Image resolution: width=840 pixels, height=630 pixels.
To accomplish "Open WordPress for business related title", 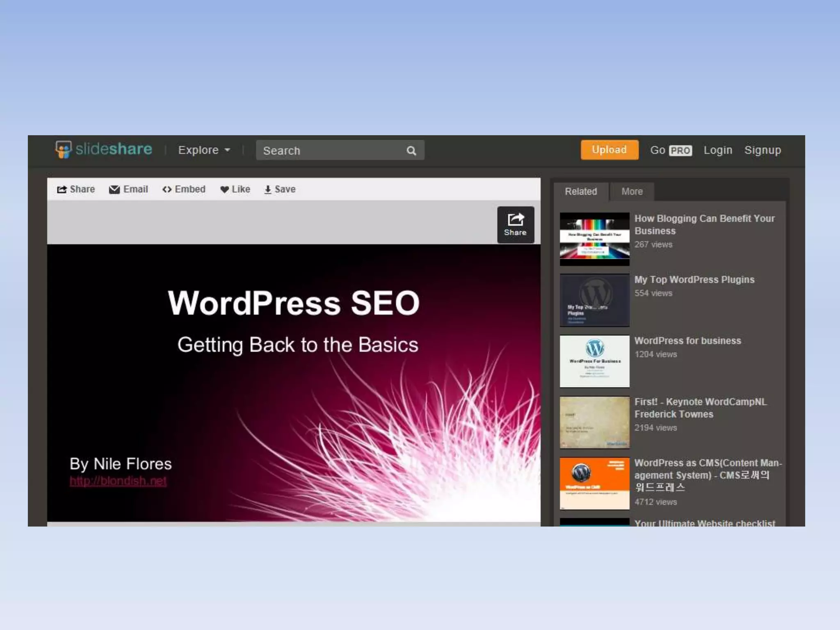I will point(687,341).
